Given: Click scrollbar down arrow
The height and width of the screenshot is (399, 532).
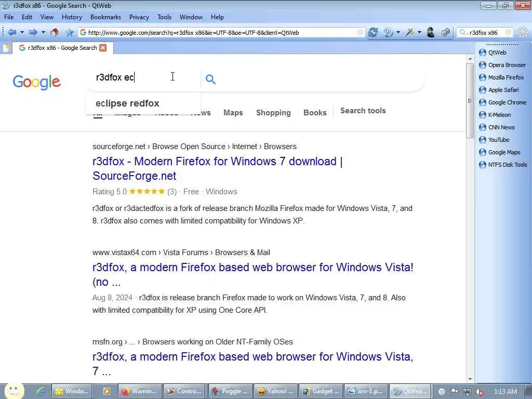Looking at the screenshot, I should pyautogui.click(x=470, y=379).
